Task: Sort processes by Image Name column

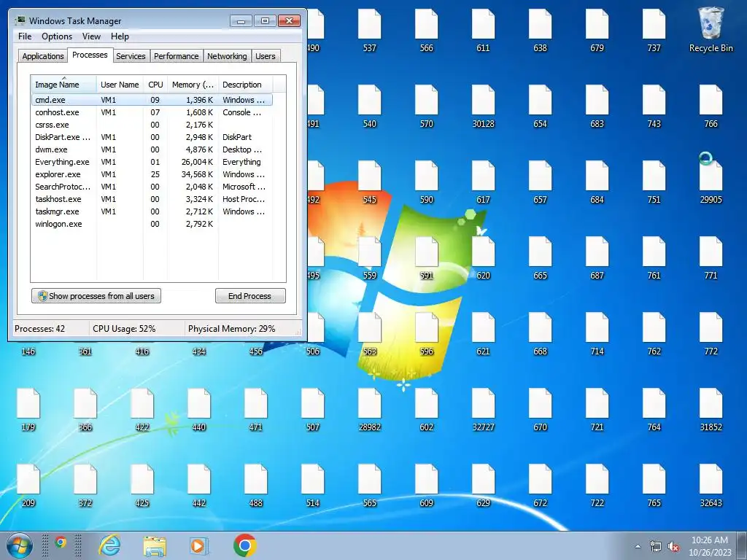Action: pyautogui.click(x=64, y=85)
